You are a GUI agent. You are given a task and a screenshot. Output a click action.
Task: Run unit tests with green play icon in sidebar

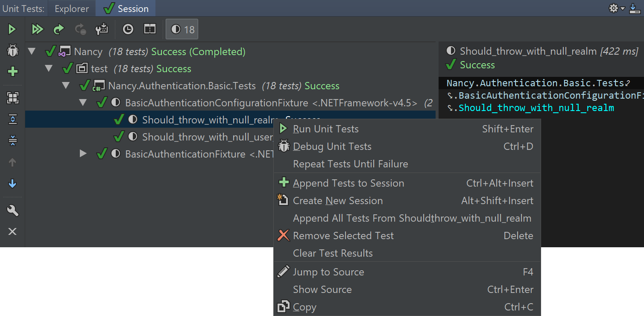[12, 29]
